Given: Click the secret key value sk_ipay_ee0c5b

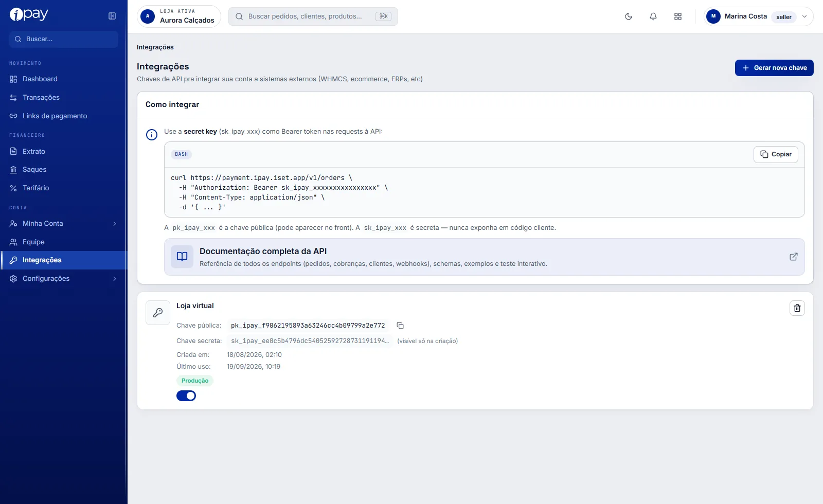Looking at the screenshot, I should [x=310, y=341].
